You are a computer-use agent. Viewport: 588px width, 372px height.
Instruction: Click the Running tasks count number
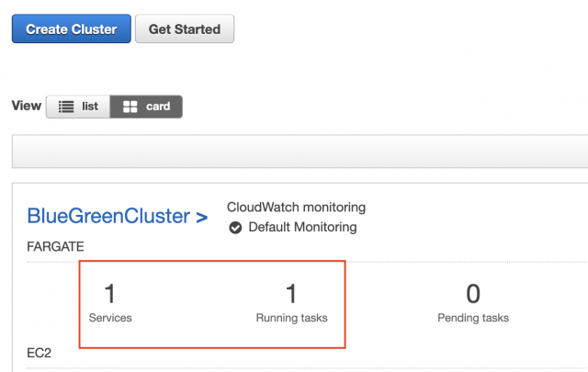tap(291, 294)
